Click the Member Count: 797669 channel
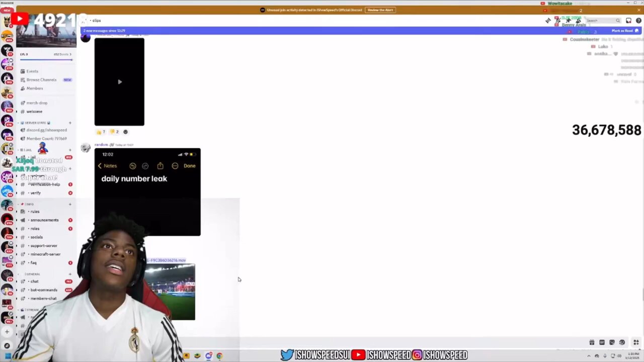Screen dimensions: 644x362 [46, 139]
